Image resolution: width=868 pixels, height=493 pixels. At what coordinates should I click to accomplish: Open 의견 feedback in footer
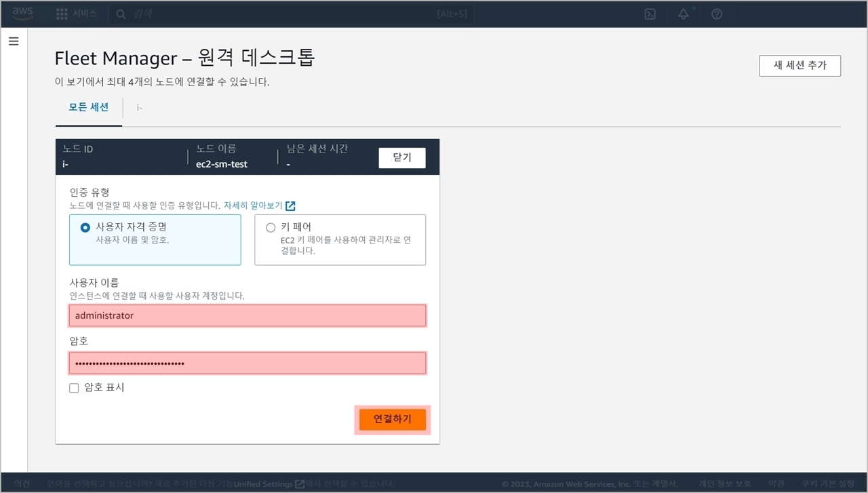click(22, 484)
